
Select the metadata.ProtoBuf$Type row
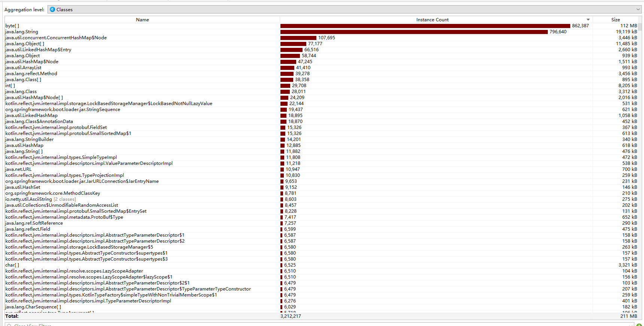coord(321,217)
